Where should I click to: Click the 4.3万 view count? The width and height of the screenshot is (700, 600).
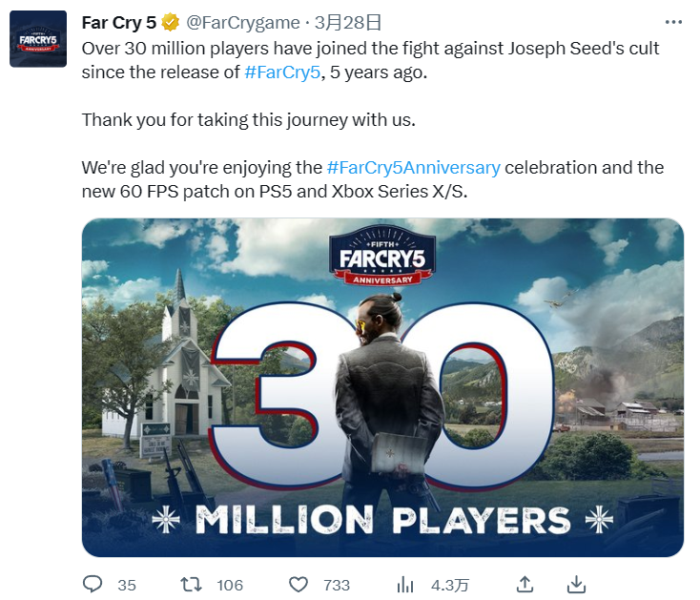450,586
